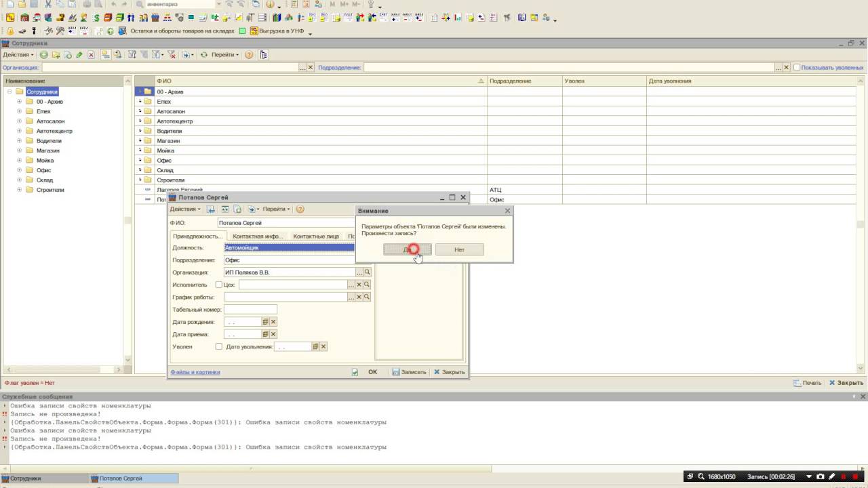868x488 pixels.
Task: Close the Внимание dialog with X
Action: pyautogui.click(x=507, y=211)
